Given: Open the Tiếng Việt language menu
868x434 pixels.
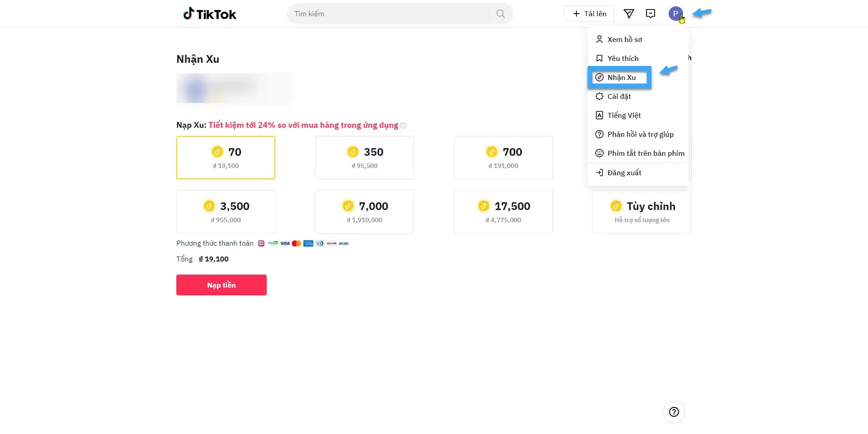Looking at the screenshot, I should 624,115.
